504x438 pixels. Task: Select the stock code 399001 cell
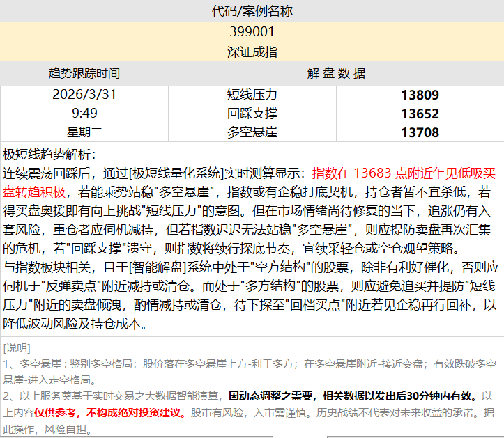[252, 32]
